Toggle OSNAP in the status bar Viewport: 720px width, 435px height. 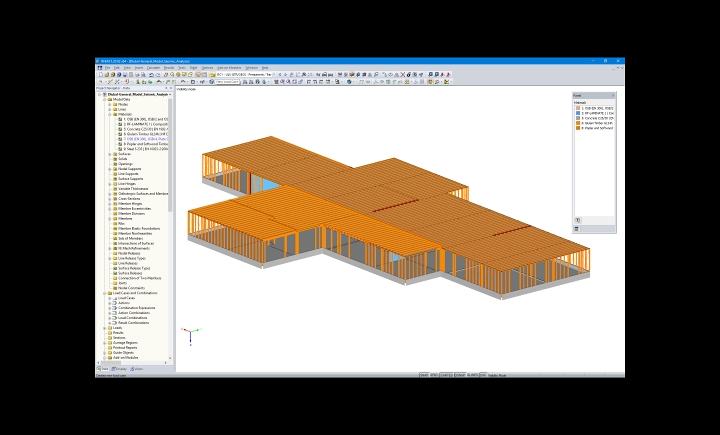coord(460,375)
